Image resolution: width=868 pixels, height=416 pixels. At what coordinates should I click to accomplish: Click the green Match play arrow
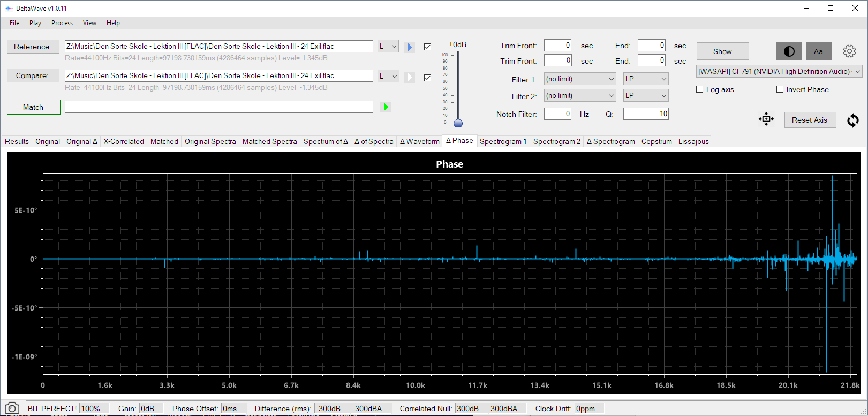click(386, 107)
